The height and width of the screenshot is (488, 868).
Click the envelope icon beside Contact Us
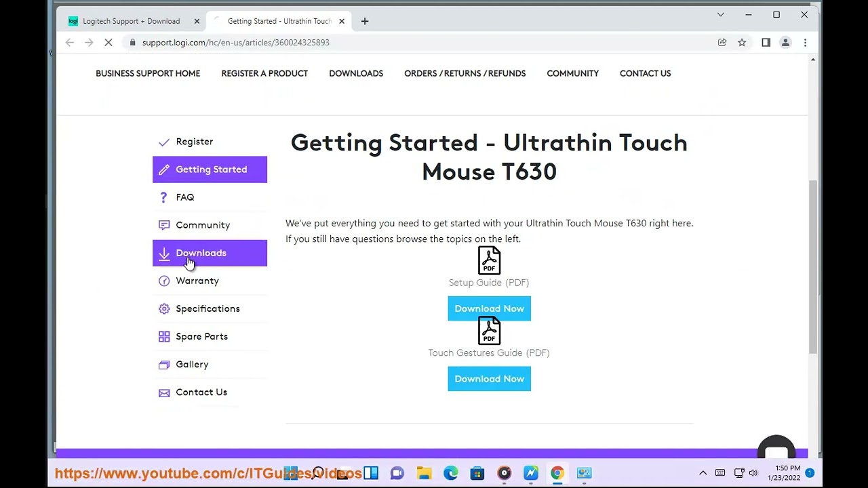tap(163, 392)
